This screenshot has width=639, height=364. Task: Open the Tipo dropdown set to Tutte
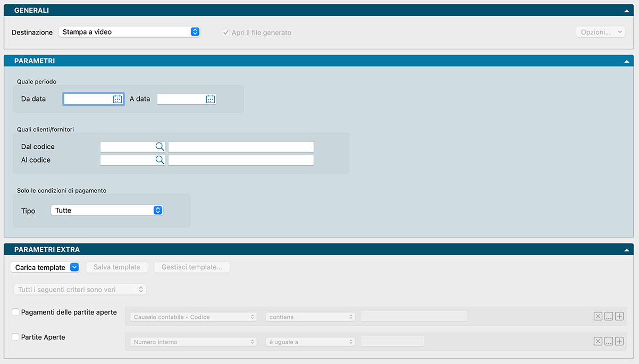click(106, 210)
